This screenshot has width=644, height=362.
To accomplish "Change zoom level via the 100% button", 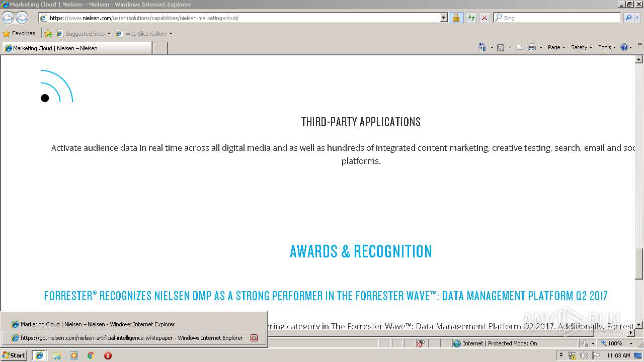I will point(612,343).
